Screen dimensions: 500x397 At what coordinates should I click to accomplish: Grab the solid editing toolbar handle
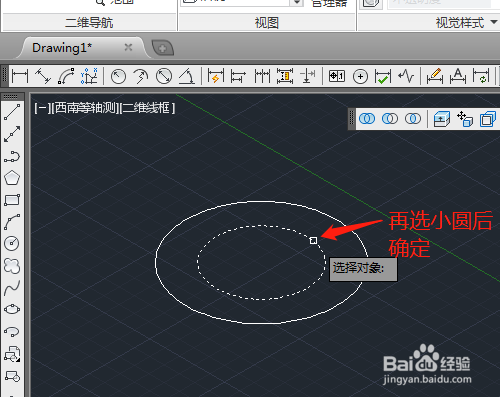coord(351,119)
